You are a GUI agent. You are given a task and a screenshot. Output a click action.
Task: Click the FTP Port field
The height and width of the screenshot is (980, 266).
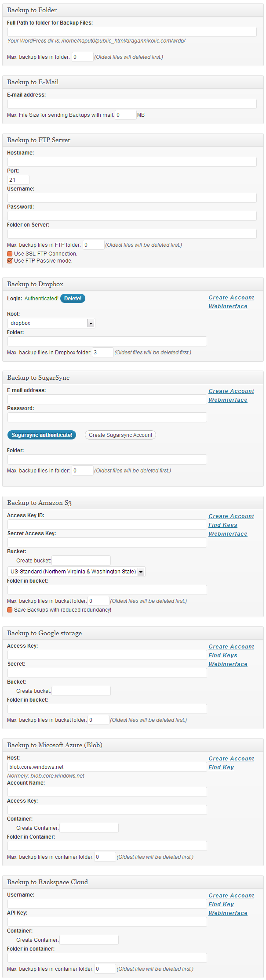click(18, 180)
